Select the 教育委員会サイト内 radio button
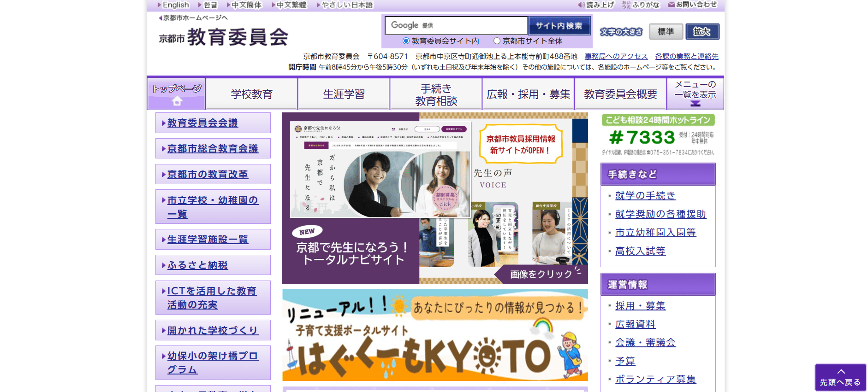Image resolution: width=868 pixels, height=392 pixels. point(406,41)
